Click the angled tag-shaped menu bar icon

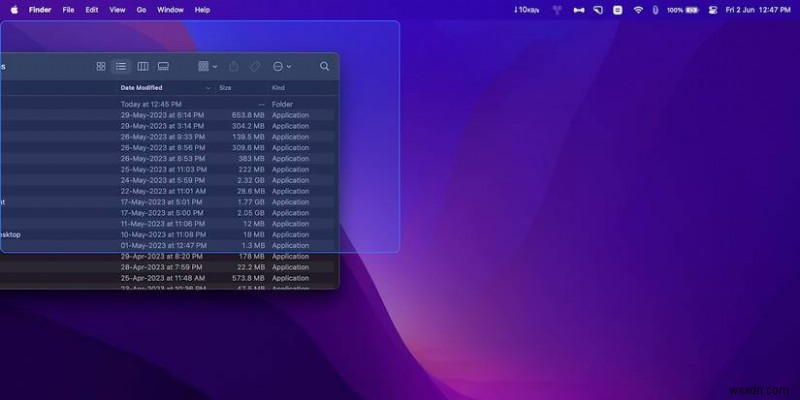tap(598, 10)
